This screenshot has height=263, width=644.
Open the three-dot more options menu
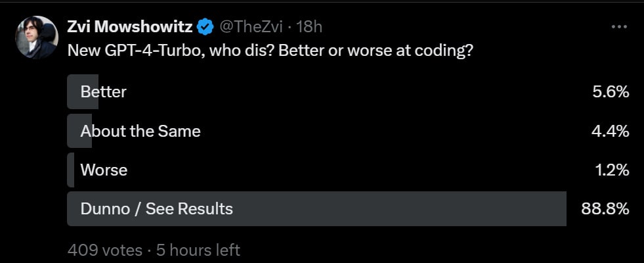pyautogui.click(x=619, y=27)
